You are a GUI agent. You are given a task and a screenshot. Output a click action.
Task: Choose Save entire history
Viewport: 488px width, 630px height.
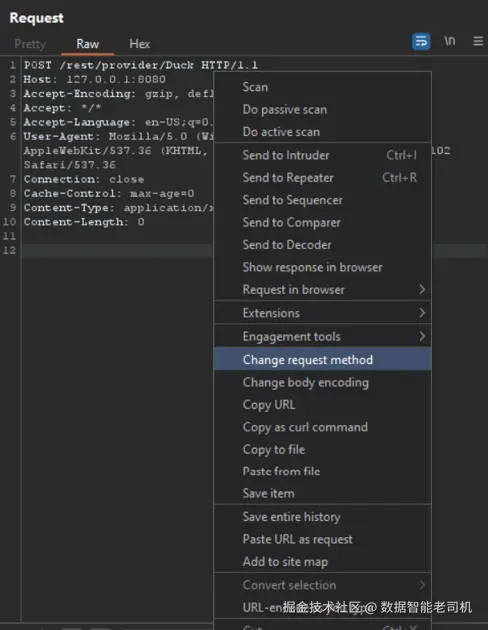click(323, 517)
